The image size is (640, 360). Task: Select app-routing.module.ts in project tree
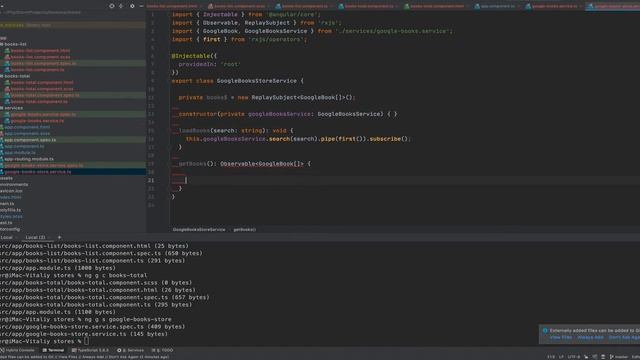coord(29,159)
